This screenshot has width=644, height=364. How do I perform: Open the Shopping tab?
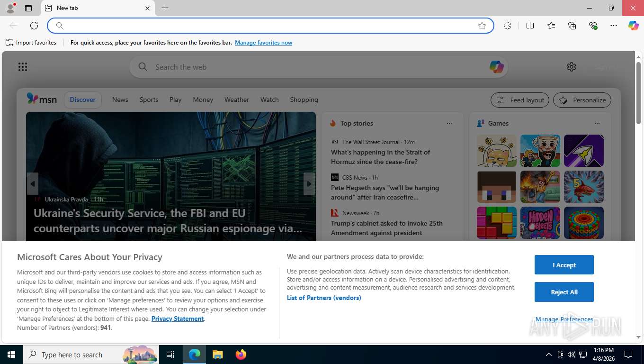pyautogui.click(x=304, y=100)
